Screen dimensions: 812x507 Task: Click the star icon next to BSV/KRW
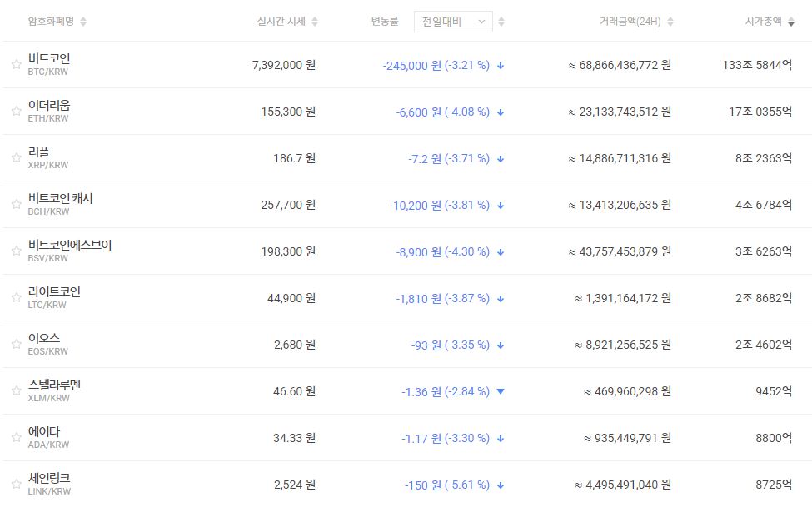(16, 251)
